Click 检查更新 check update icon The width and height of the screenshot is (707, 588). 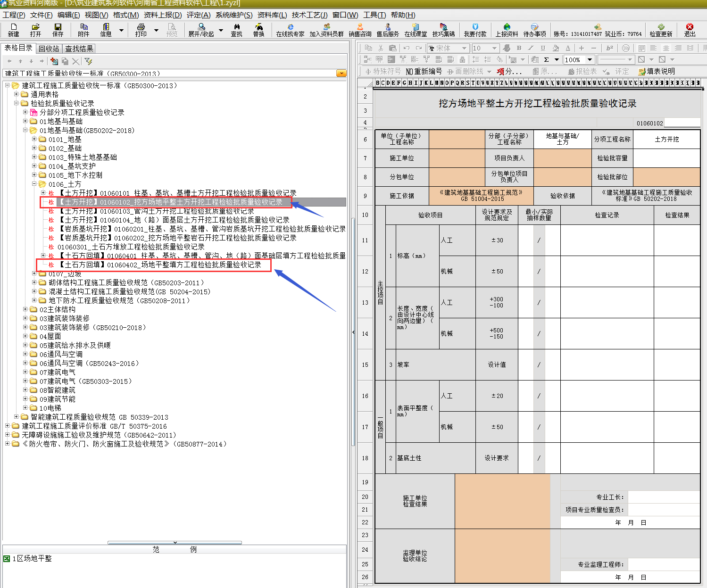pyautogui.click(x=661, y=30)
